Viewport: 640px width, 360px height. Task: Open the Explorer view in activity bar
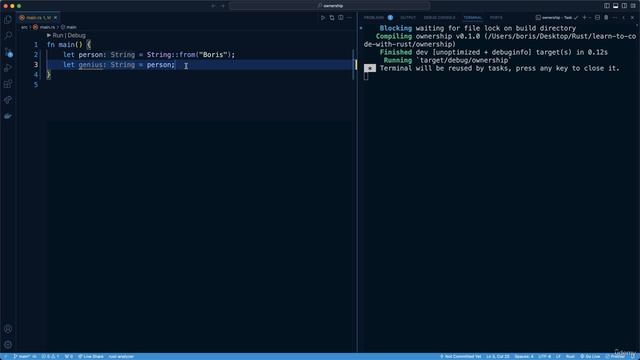tap(8, 20)
